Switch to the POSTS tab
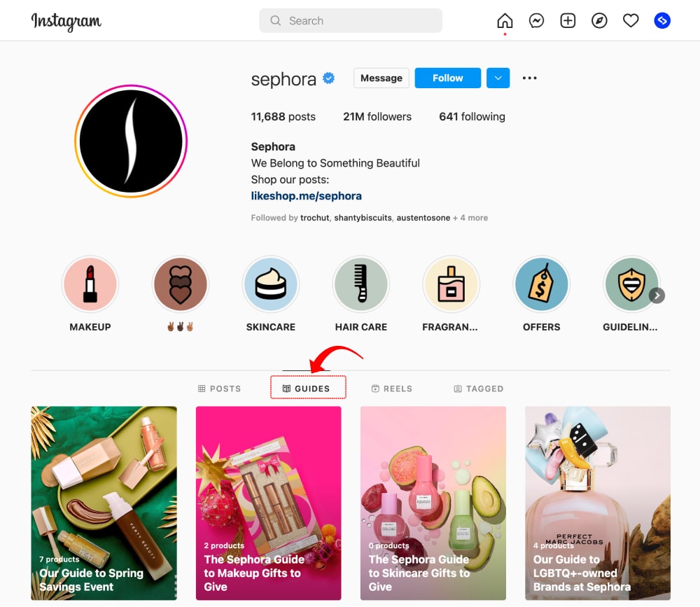The height and width of the screenshot is (607, 700). point(219,389)
